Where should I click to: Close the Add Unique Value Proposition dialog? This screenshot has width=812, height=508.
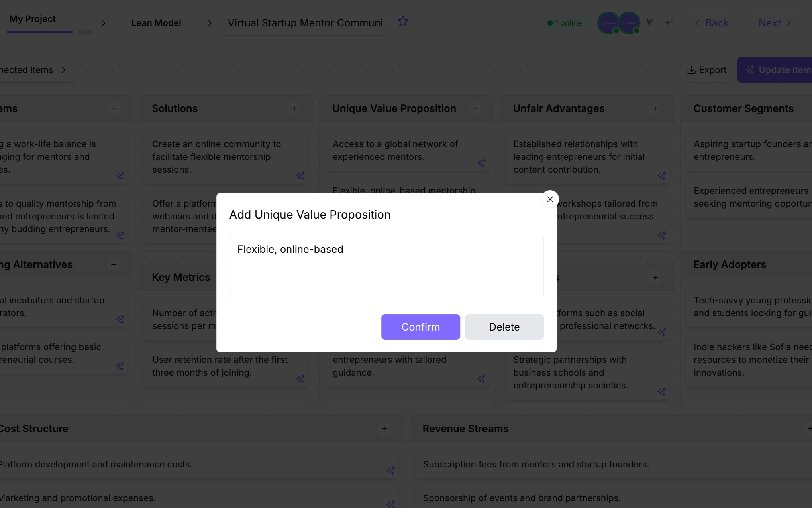(x=550, y=199)
